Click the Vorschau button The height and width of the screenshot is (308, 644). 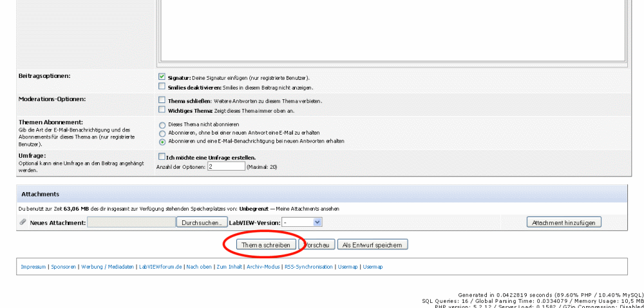[318, 245]
